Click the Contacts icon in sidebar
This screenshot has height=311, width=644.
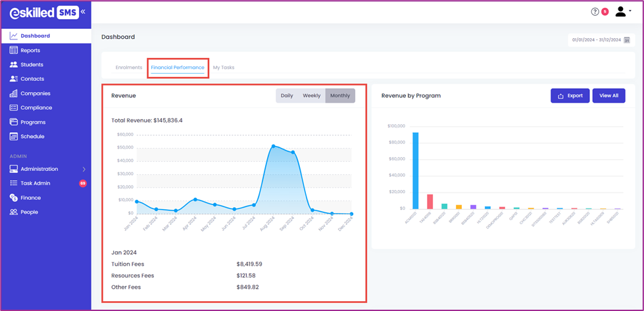pos(14,79)
